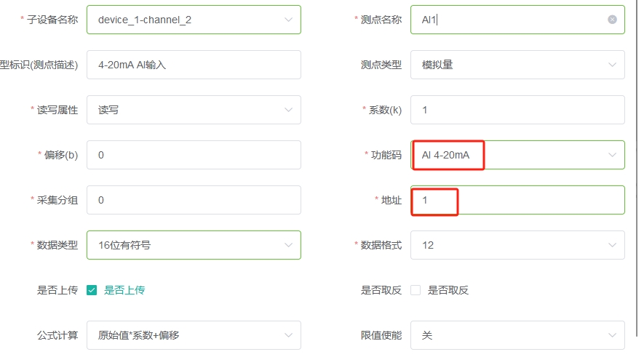Clear the 测点名称 field with the X icon

pyautogui.click(x=612, y=20)
